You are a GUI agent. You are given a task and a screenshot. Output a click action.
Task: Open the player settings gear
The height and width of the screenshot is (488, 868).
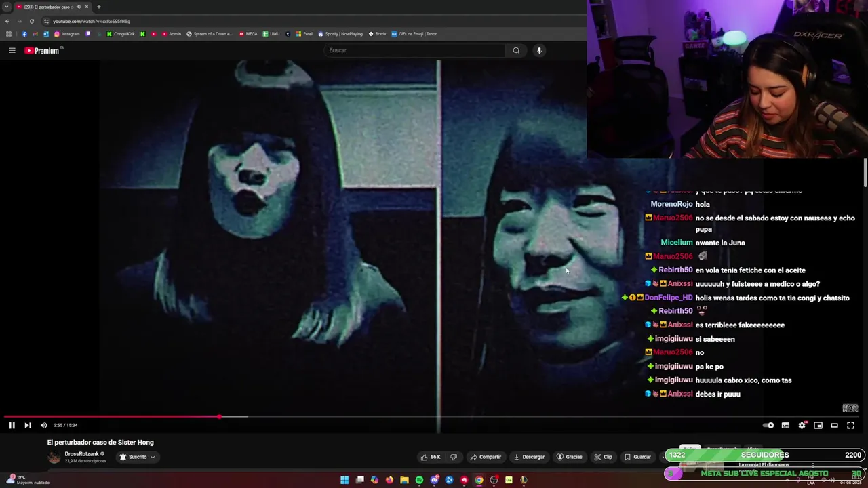click(802, 425)
